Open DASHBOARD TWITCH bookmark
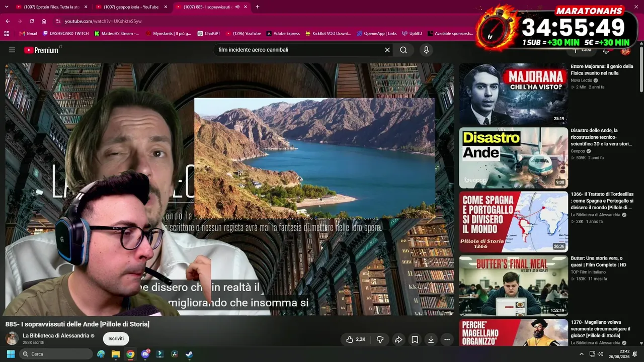This screenshot has width=644, height=362. point(66,34)
